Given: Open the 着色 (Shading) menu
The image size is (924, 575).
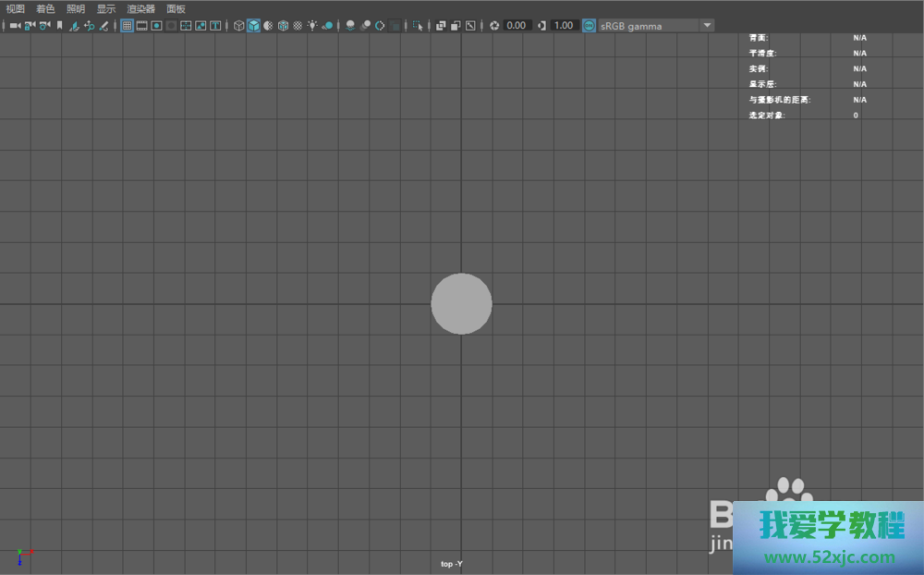Looking at the screenshot, I should point(45,8).
